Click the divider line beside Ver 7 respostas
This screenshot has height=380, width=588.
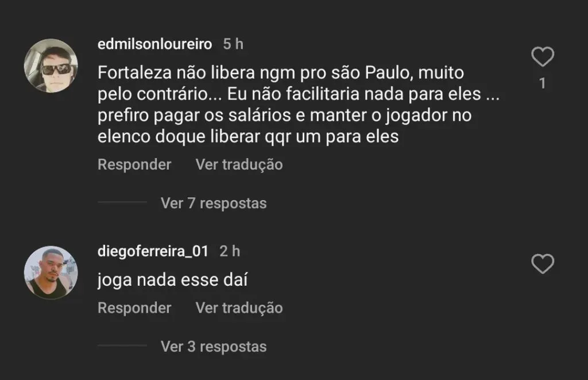[122, 202]
